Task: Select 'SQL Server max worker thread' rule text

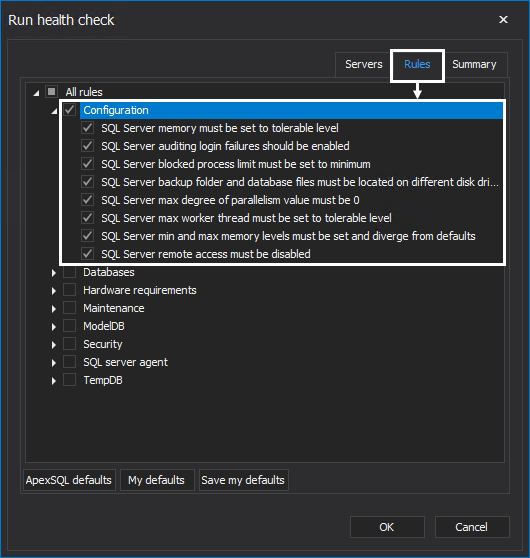Action: (246, 218)
